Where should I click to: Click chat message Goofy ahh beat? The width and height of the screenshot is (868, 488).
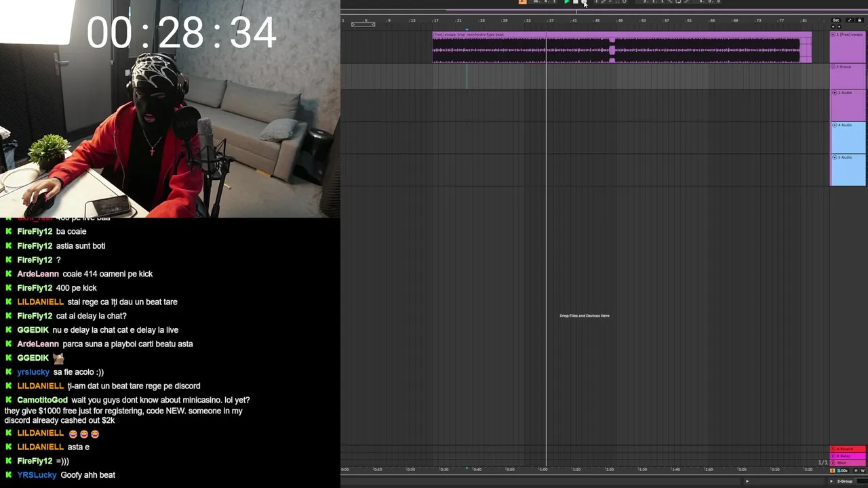pyautogui.click(x=88, y=475)
